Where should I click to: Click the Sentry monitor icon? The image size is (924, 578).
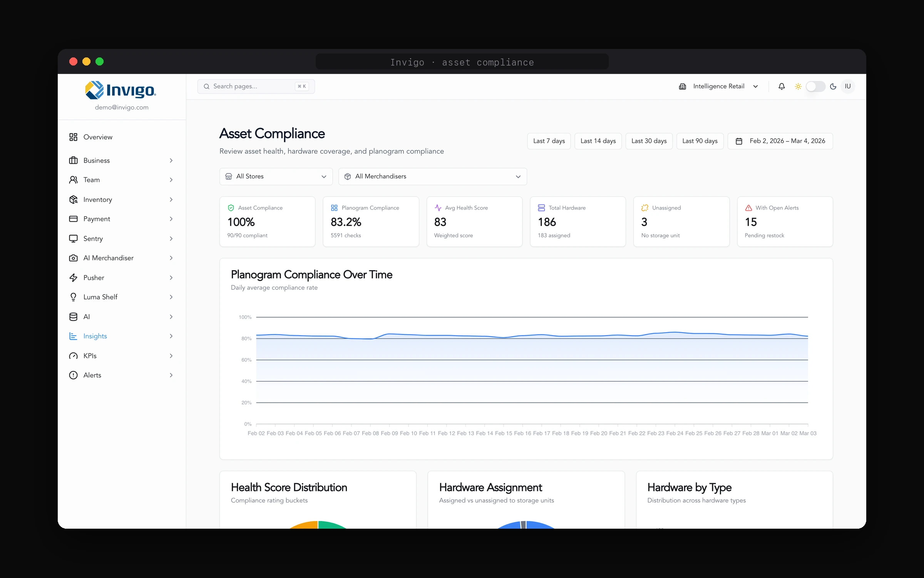coord(73,239)
